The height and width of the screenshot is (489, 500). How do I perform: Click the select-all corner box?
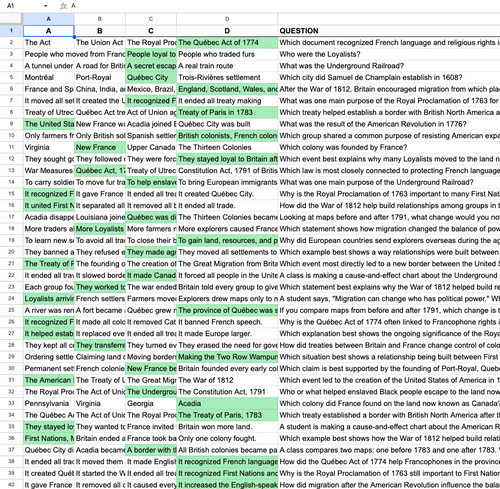11,19
